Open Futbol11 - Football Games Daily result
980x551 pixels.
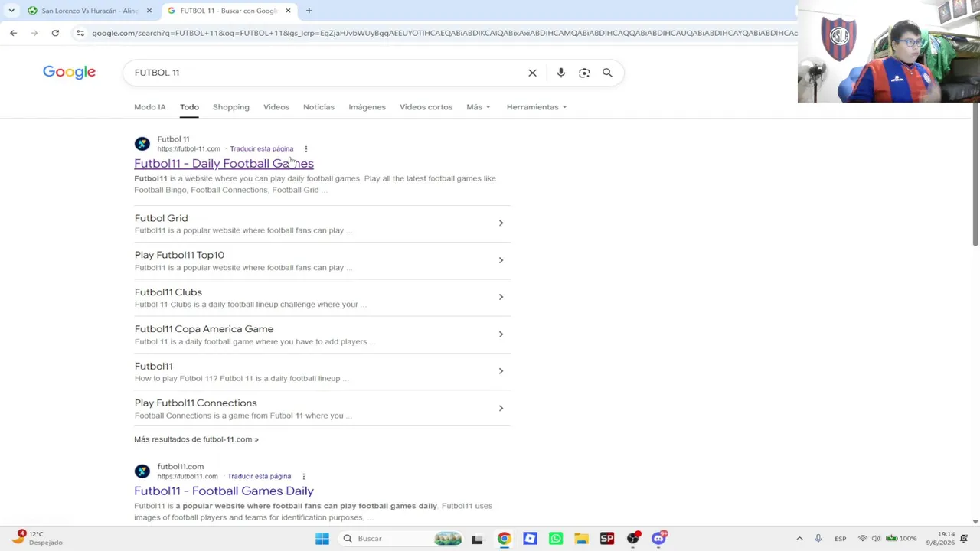(x=224, y=491)
